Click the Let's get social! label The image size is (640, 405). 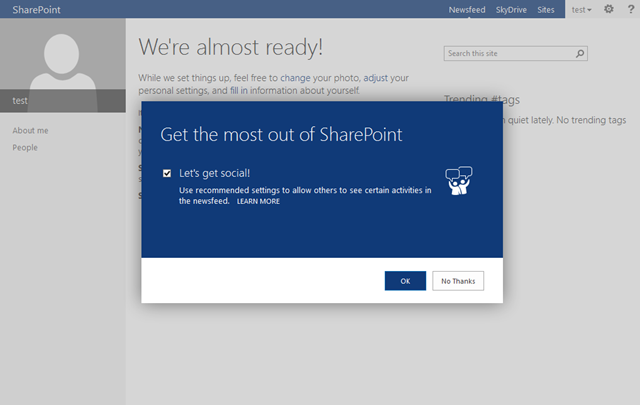click(x=214, y=174)
